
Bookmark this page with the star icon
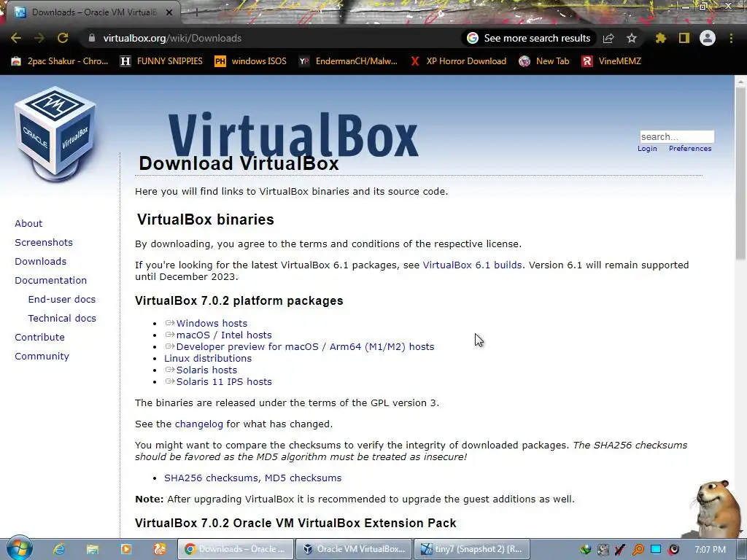coord(632,38)
